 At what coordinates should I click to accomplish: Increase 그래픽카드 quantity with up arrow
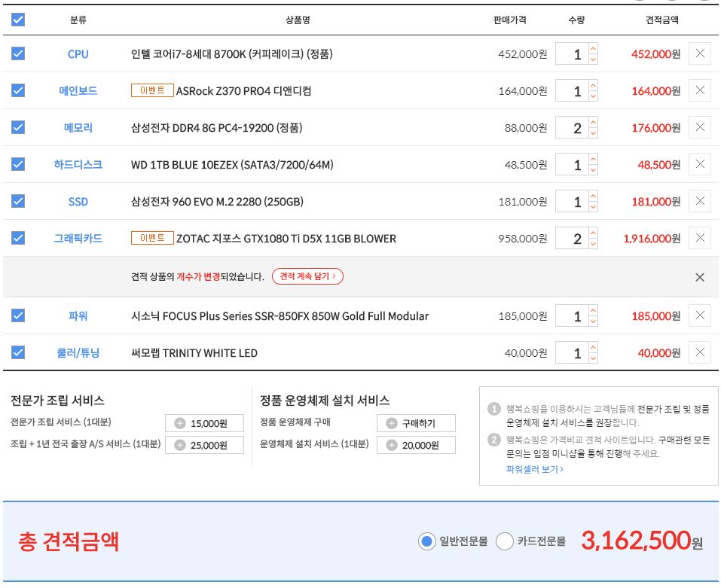click(593, 233)
